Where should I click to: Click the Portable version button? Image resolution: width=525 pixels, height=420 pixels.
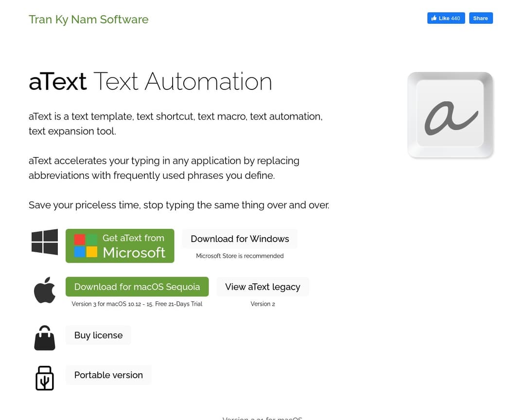[108, 375]
